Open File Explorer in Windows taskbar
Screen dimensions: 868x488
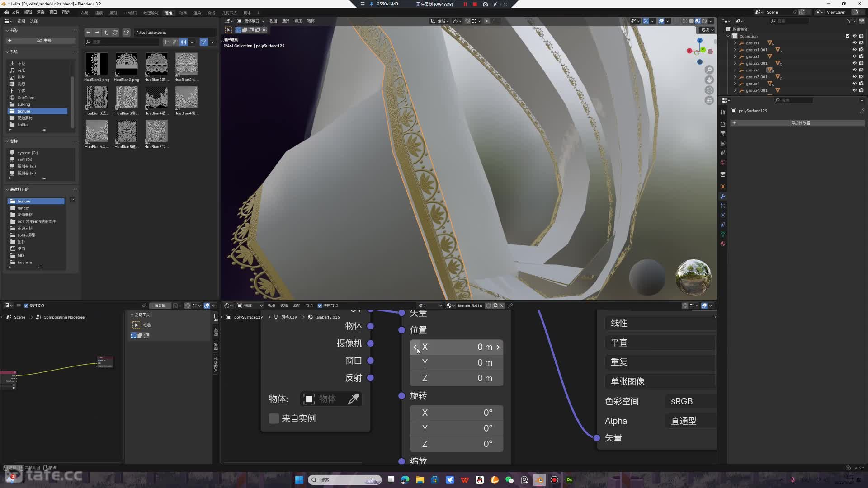[420, 480]
